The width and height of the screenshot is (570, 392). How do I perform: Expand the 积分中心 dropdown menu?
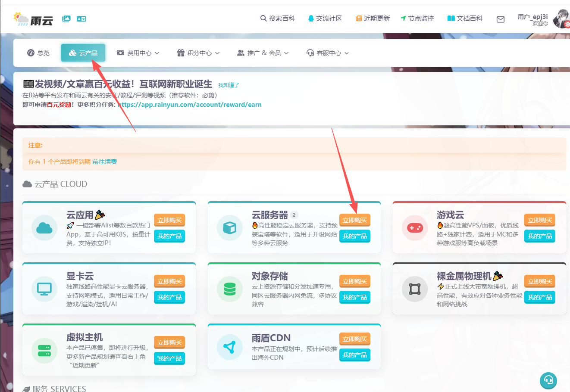(198, 53)
